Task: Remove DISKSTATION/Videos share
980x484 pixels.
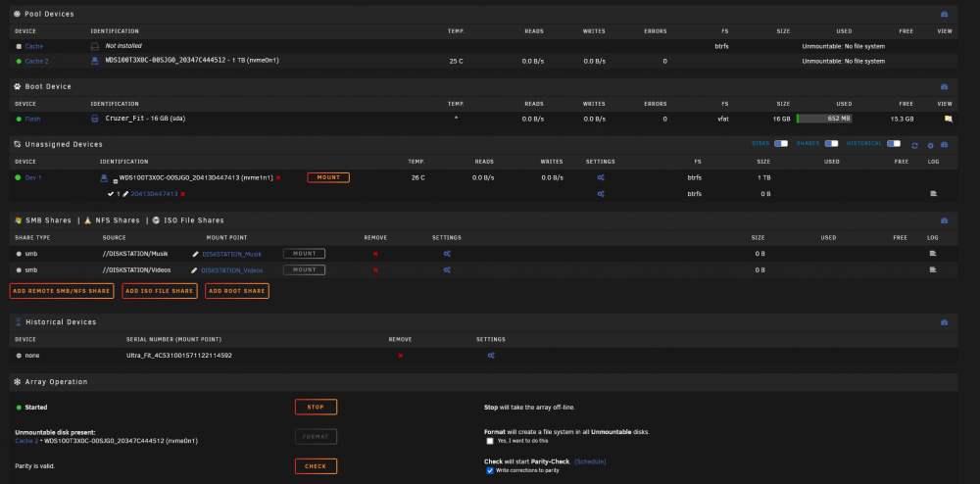Action: click(375, 269)
